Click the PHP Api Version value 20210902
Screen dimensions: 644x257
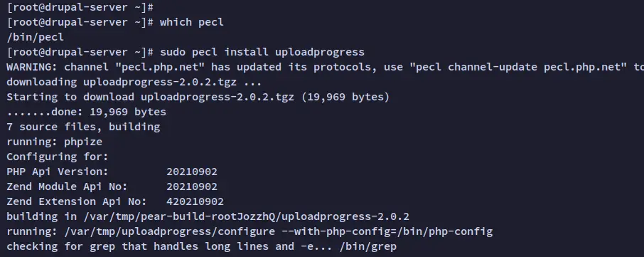pos(192,172)
